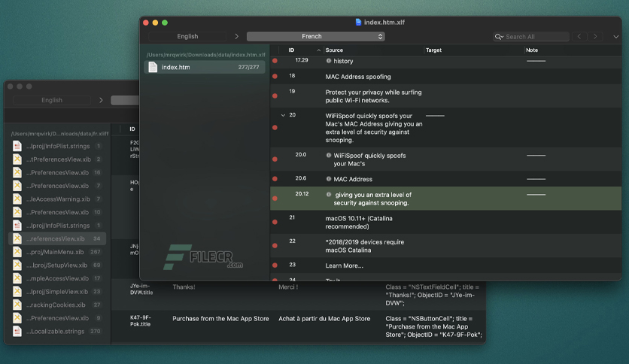The height and width of the screenshot is (364, 629).
Task: Open the chevron menu right of search arrows
Action: click(x=615, y=37)
